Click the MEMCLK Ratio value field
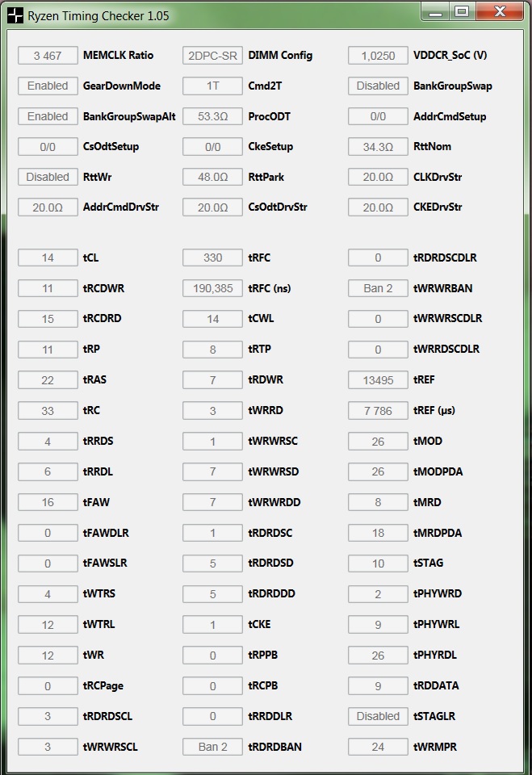This screenshot has width=532, height=775. (48, 56)
